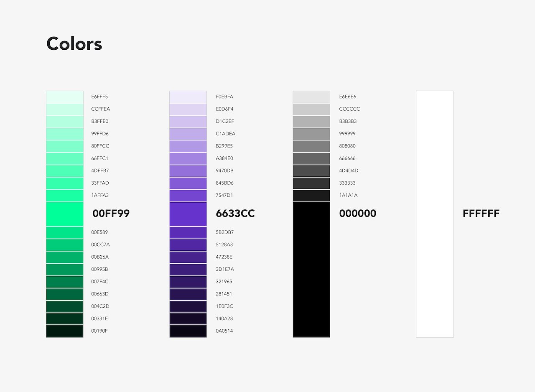
Task: Pick the A384E0 lavender swatch
Action: click(188, 158)
